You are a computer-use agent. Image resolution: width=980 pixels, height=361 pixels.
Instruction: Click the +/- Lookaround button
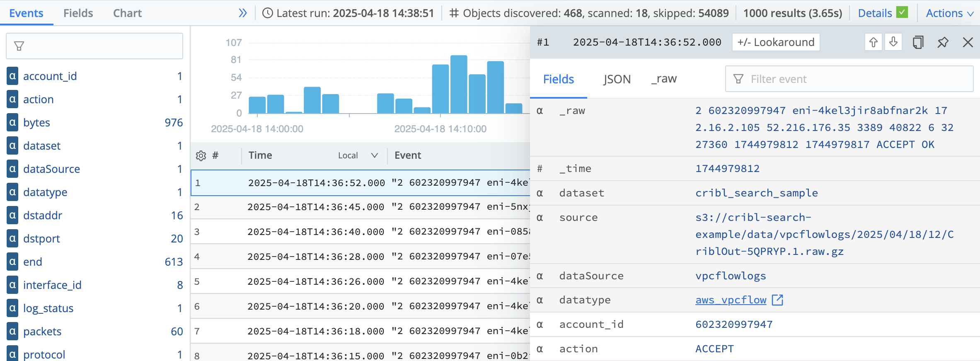pos(776,42)
